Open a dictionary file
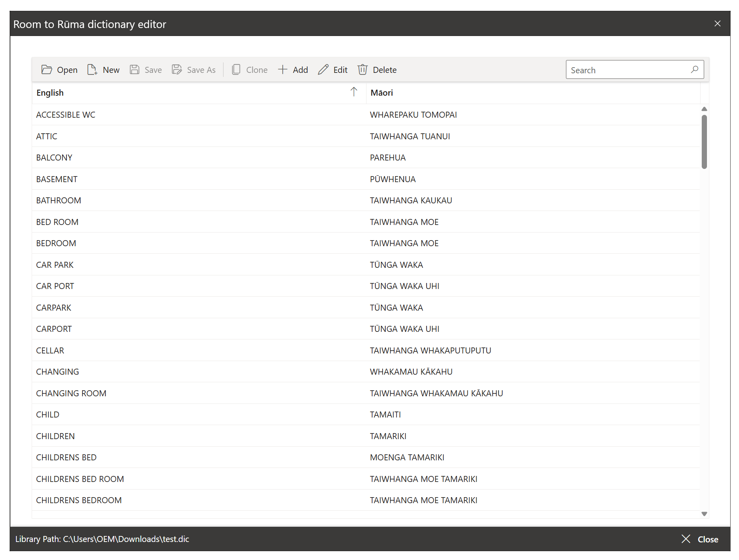The image size is (739, 560). coord(59,70)
